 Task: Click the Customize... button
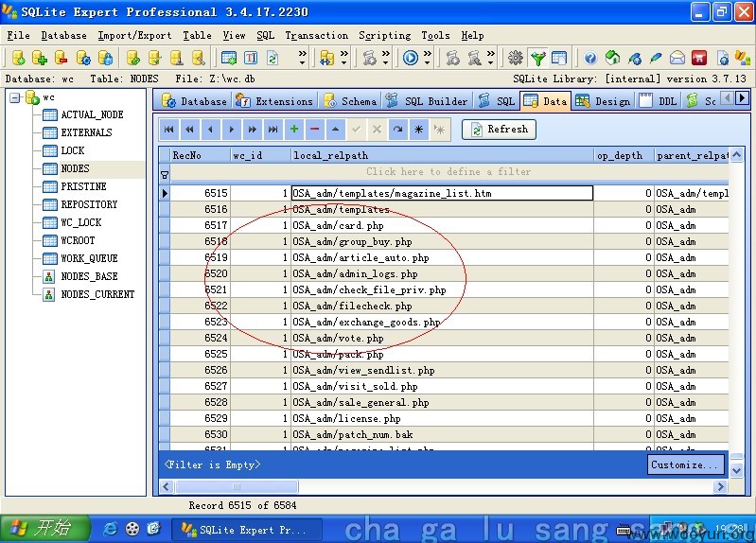pos(685,464)
